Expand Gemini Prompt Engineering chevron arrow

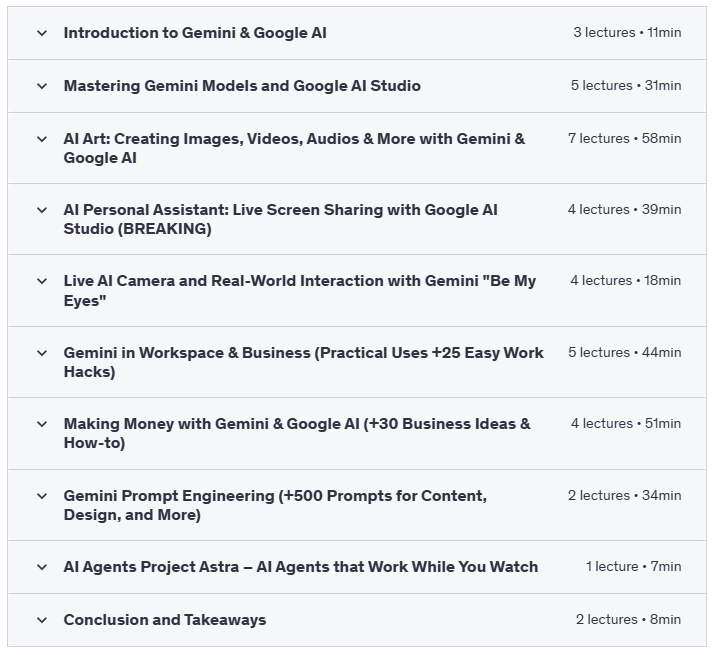tap(42, 496)
